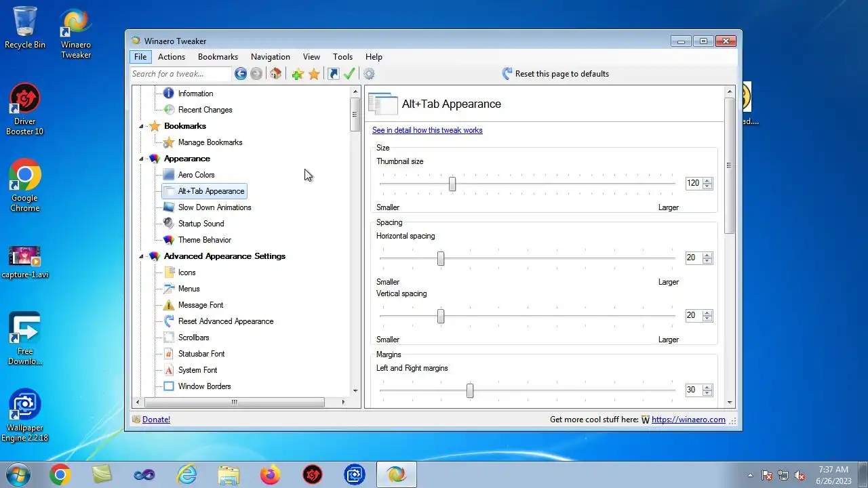Decrease Left and Right margins value
This screenshot has width=868, height=488.
pyautogui.click(x=708, y=393)
